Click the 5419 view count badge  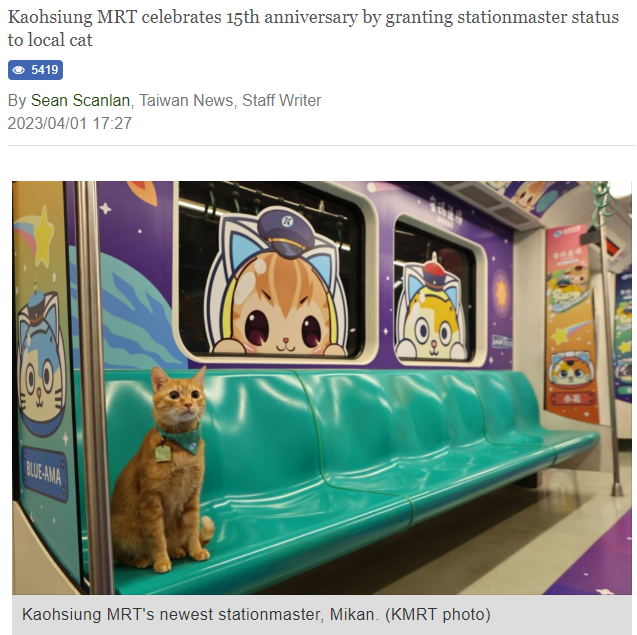click(35, 70)
